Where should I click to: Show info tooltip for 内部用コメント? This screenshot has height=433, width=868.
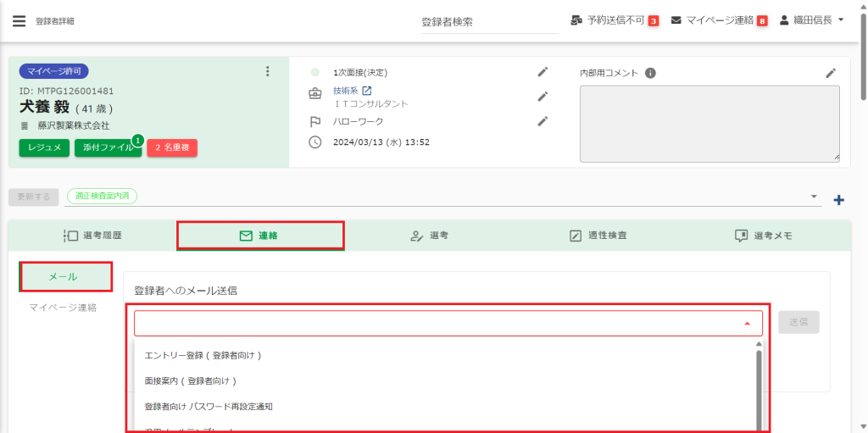pyautogui.click(x=650, y=73)
